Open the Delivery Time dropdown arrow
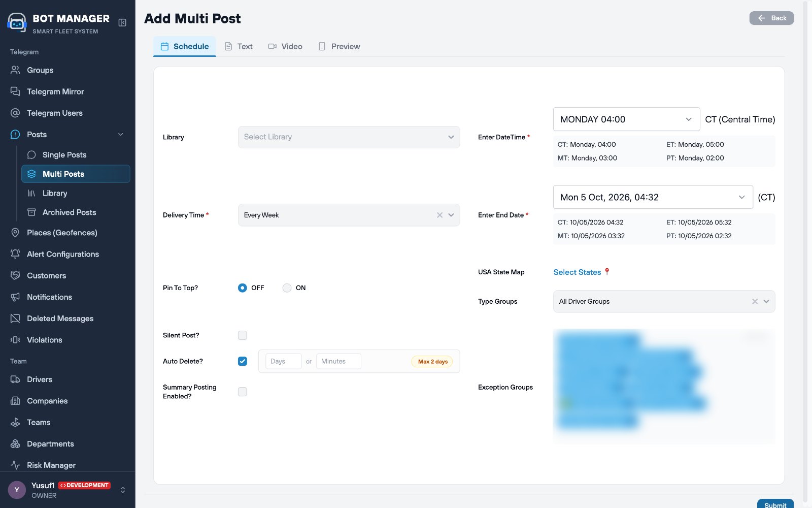Screen dimensions: 812x508 coord(451,215)
